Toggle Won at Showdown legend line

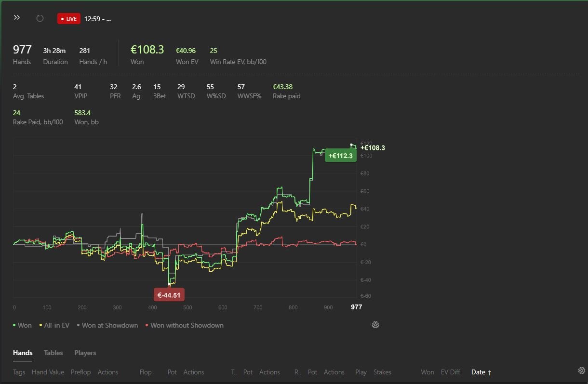pyautogui.click(x=107, y=325)
